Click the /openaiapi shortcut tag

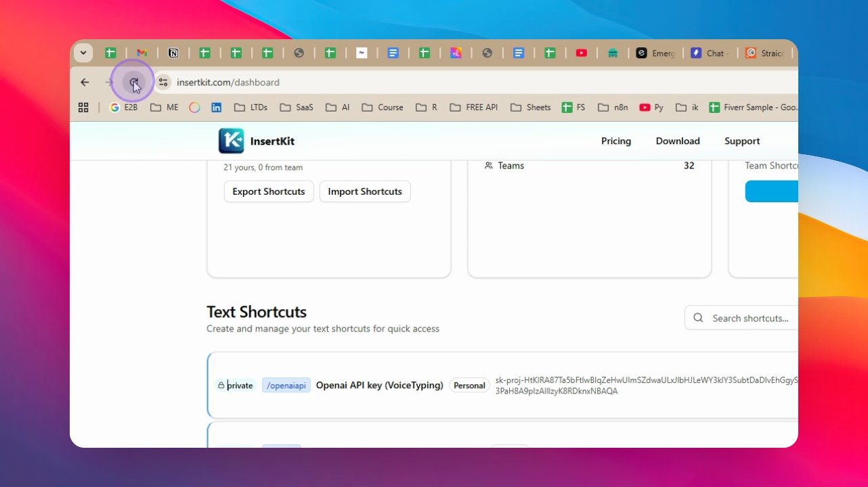[x=286, y=386]
